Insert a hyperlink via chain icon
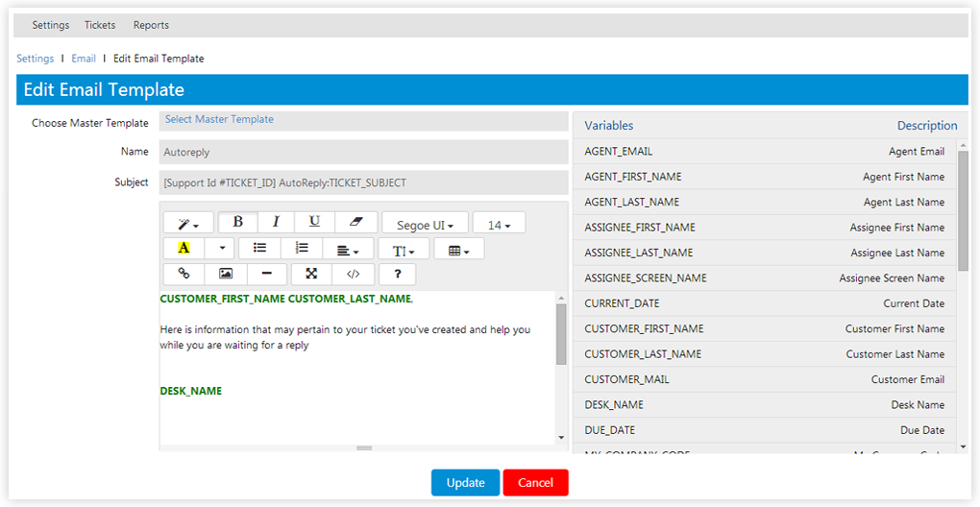 (x=184, y=274)
